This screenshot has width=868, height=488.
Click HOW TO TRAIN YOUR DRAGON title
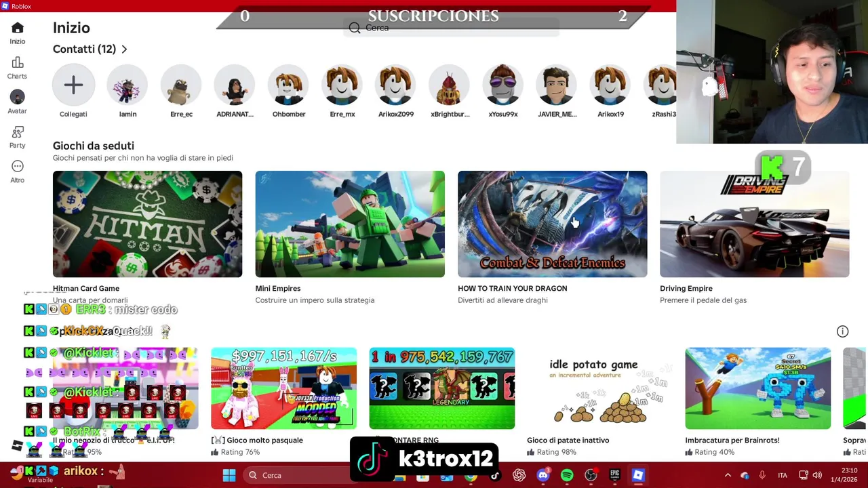click(x=512, y=289)
